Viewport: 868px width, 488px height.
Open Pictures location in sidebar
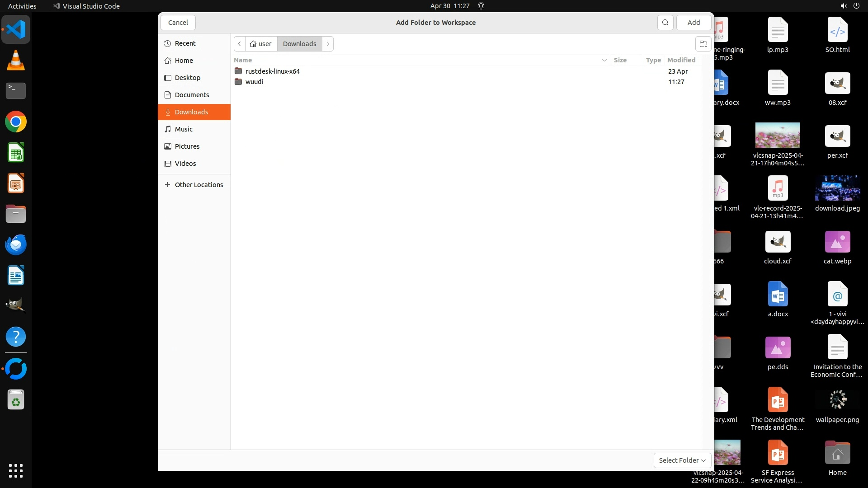[187, 146]
